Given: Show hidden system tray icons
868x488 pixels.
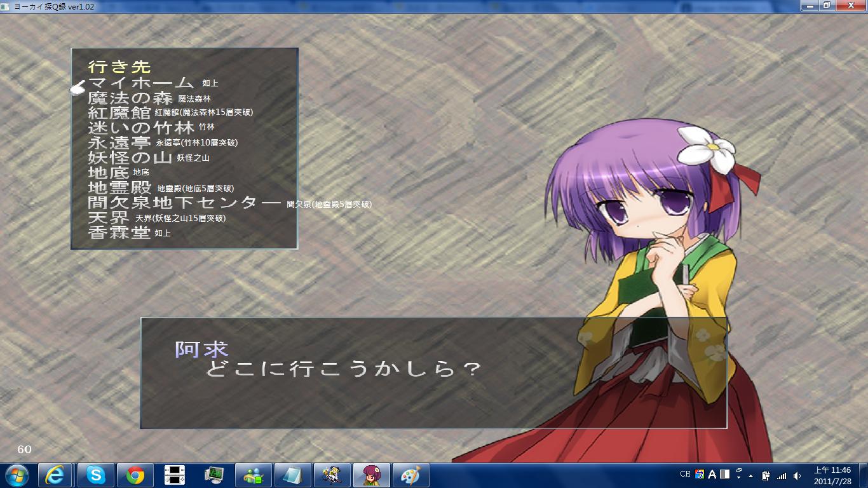Looking at the screenshot, I should (751, 475).
